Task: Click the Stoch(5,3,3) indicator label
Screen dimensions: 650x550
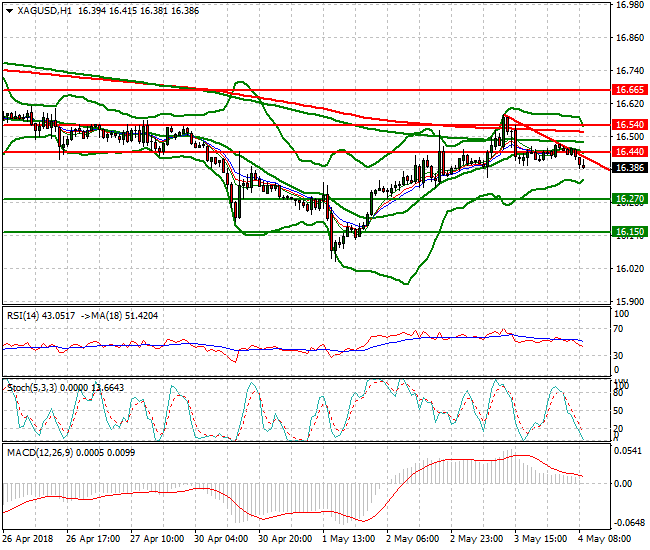Action: (65, 388)
